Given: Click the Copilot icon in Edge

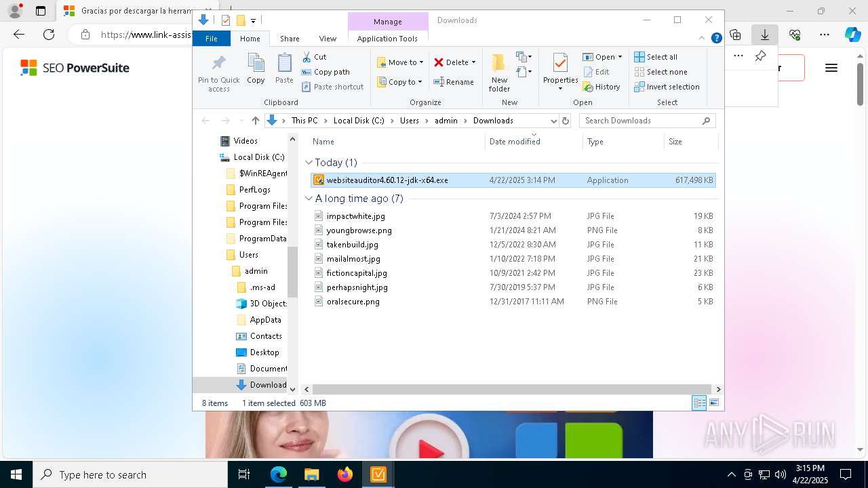Looking at the screenshot, I should 852,35.
